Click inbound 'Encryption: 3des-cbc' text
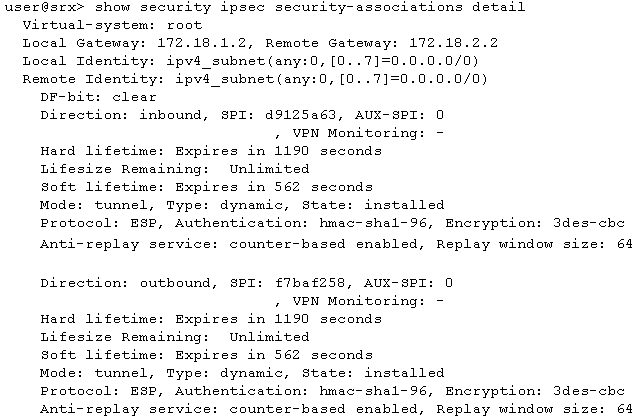The image size is (637, 419). [535, 223]
